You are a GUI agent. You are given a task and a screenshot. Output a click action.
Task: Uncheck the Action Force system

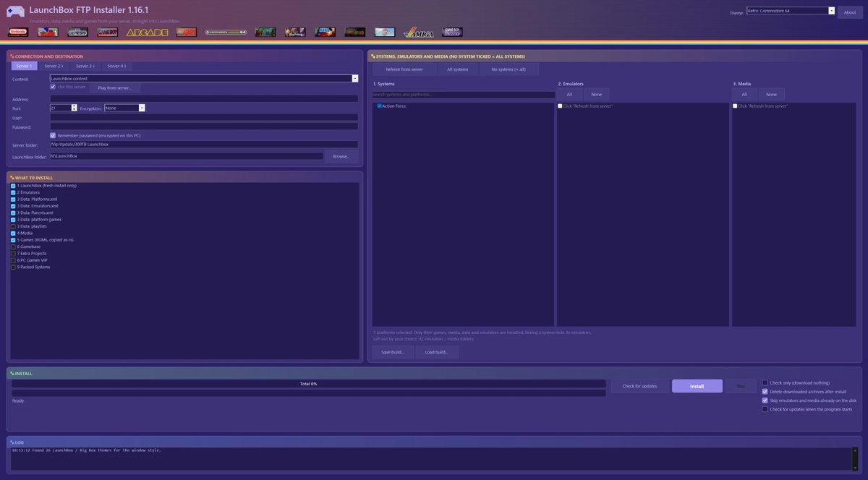pos(379,106)
